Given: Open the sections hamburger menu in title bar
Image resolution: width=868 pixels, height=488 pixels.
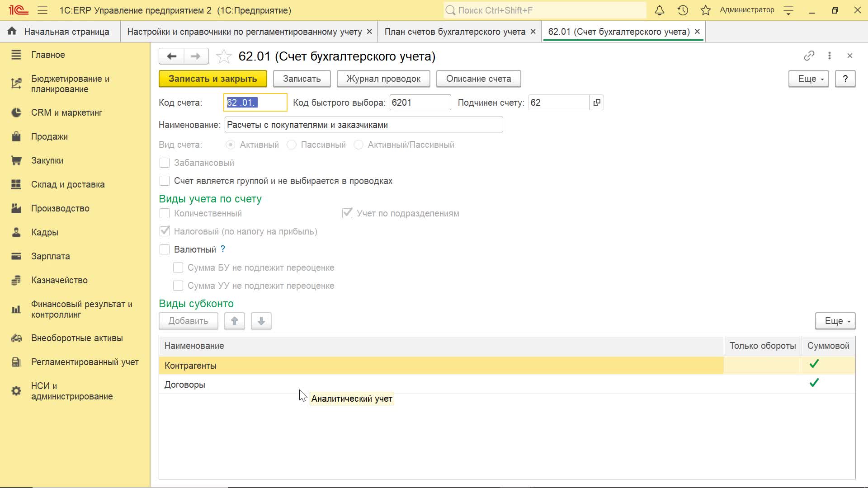Looking at the screenshot, I should pyautogui.click(x=42, y=10).
